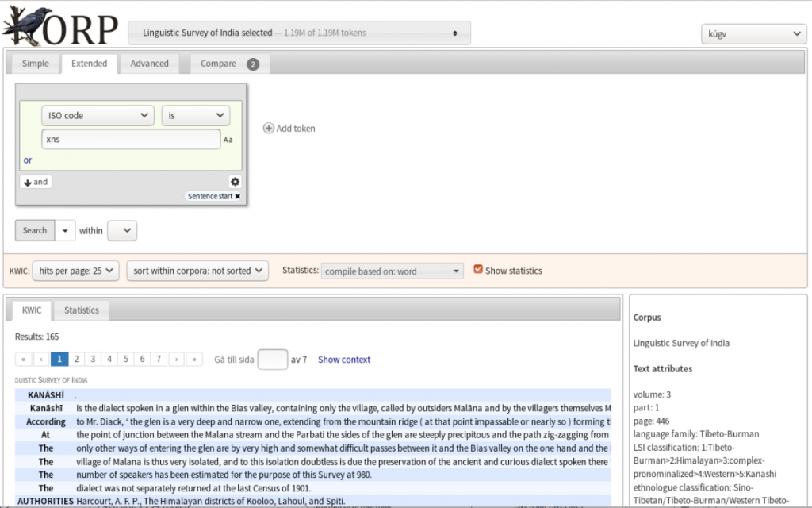This screenshot has width=812, height=508.
Task: Open the hits per page dropdown
Action: coord(76,271)
